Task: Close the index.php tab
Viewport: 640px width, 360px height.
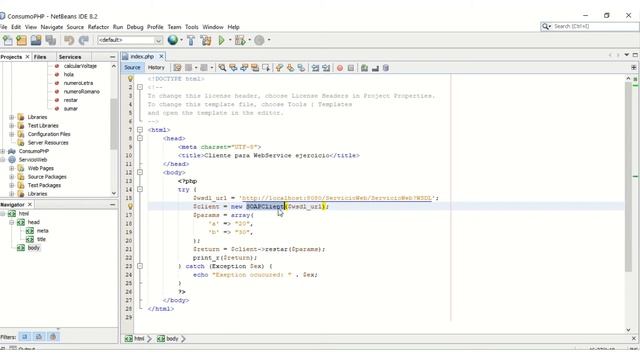Action: point(161,56)
